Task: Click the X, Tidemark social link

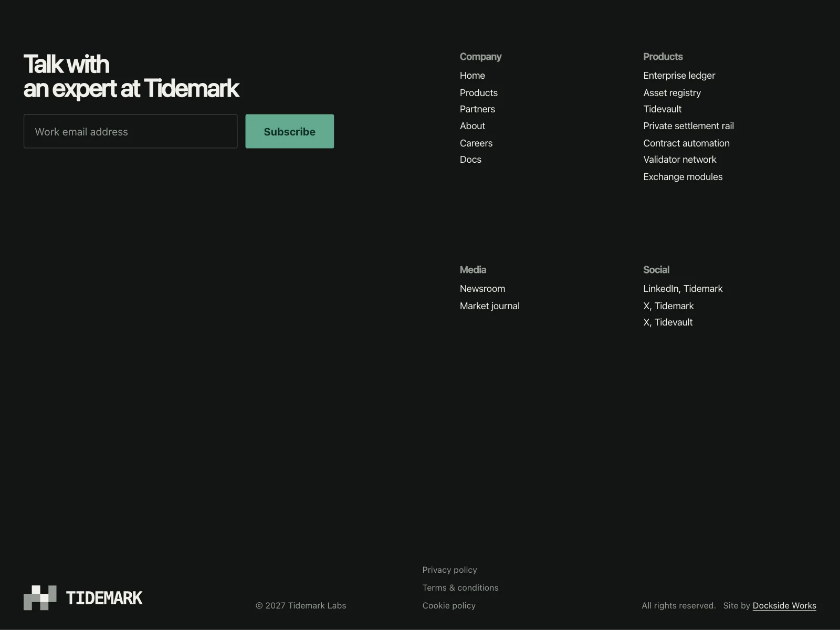Action: [668, 306]
